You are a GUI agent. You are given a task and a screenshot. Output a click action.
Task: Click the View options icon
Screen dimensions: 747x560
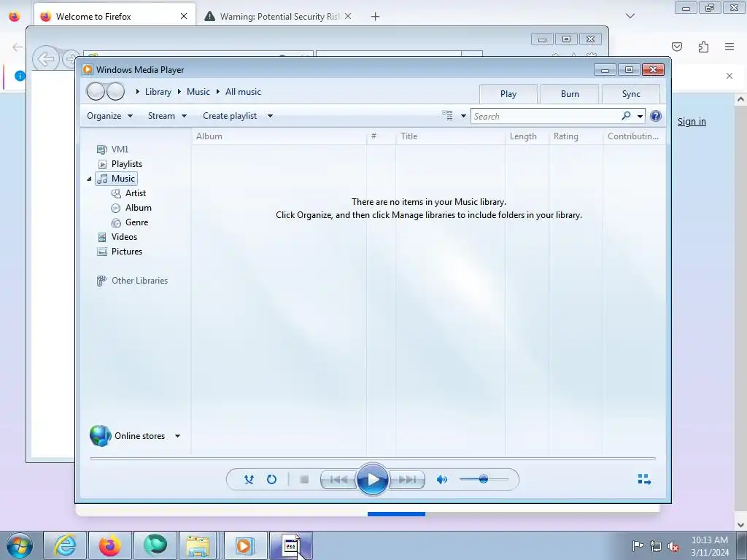[x=447, y=116]
